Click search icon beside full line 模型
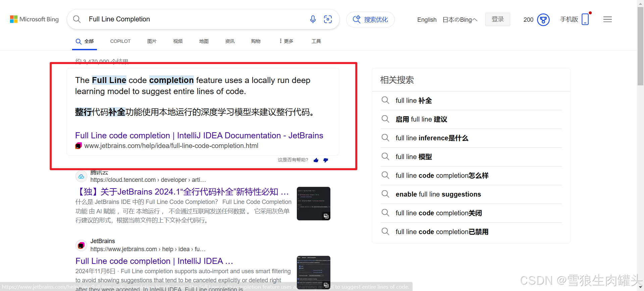Screen dimensions: 644x291 (x=385, y=156)
